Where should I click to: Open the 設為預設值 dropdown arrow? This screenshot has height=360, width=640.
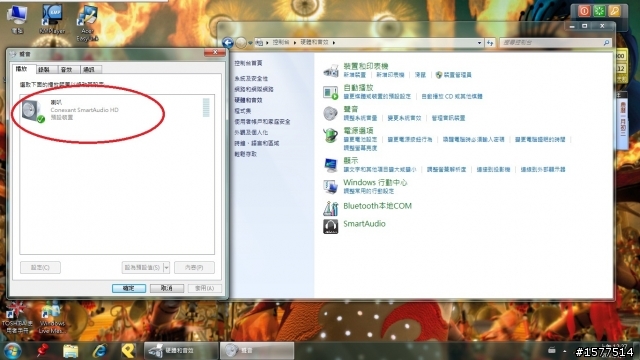pyautogui.click(x=166, y=267)
